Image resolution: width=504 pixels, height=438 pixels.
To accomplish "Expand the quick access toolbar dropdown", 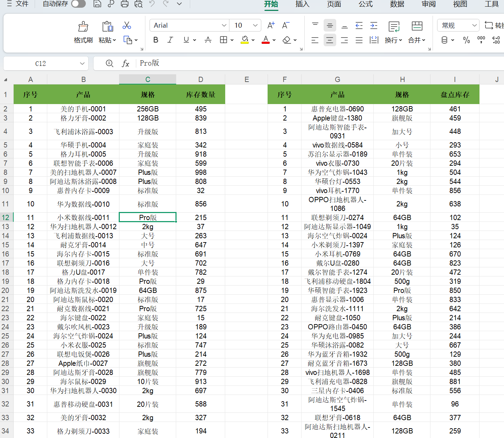I will point(179,4).
